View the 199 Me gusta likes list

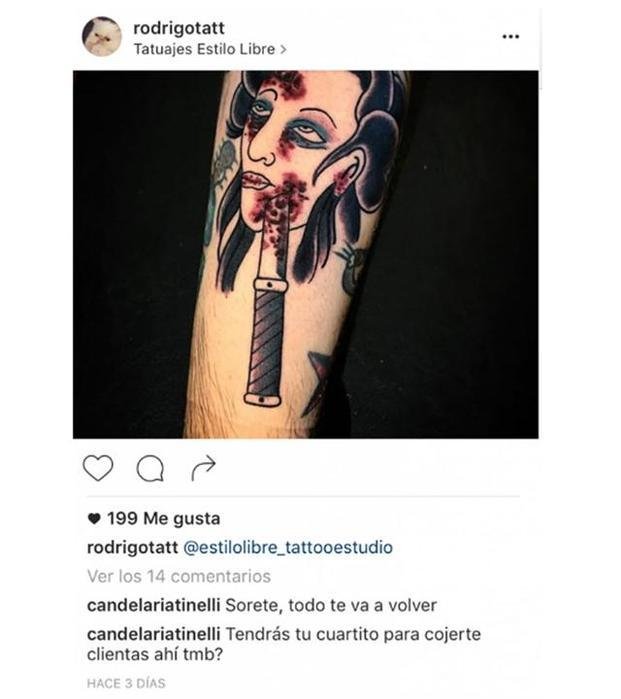point(163,519)
